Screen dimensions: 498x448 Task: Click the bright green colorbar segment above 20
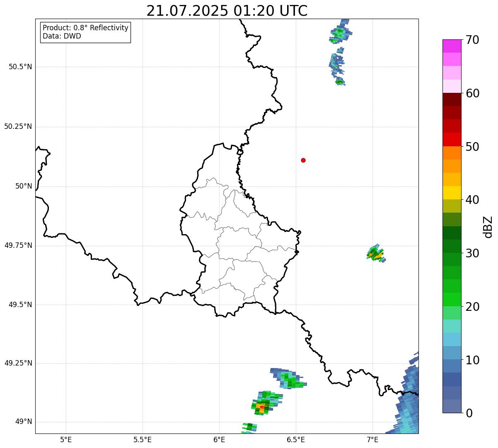(452, 300)
